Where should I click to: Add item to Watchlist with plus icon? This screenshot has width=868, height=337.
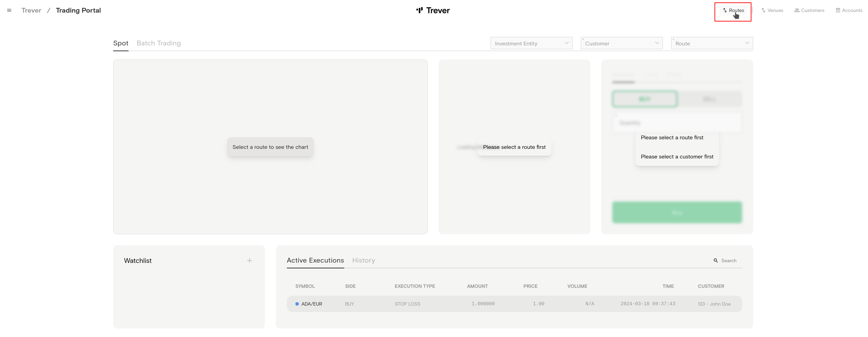point(250,261)
